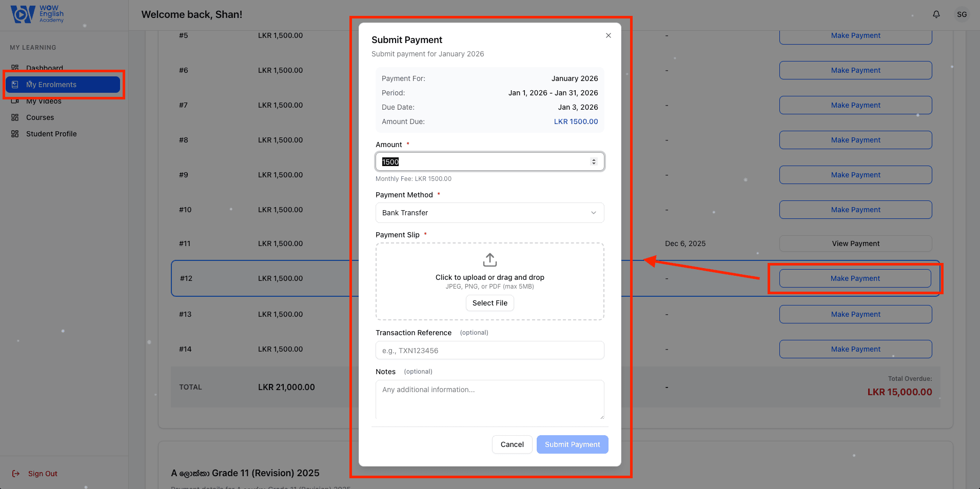Viewport: 980px width, 489px height.
Task: Click inside the Notes text area
Action: pyautogui.click(x=489, y=401)
